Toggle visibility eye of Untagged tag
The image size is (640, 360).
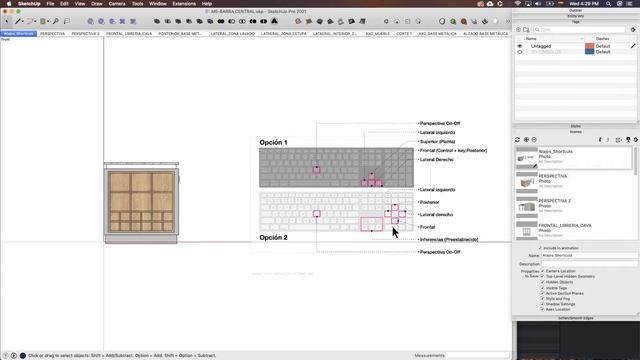[x=520, y=46]
